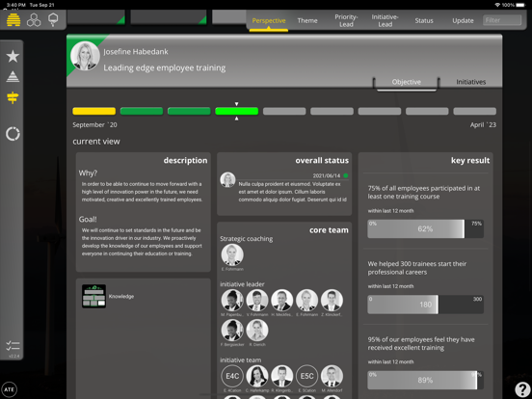This screenshot has height=399, width=532.
Task: Select E. Fohrmann avatar under initiative leader
Action: click(x=307, y=301)
